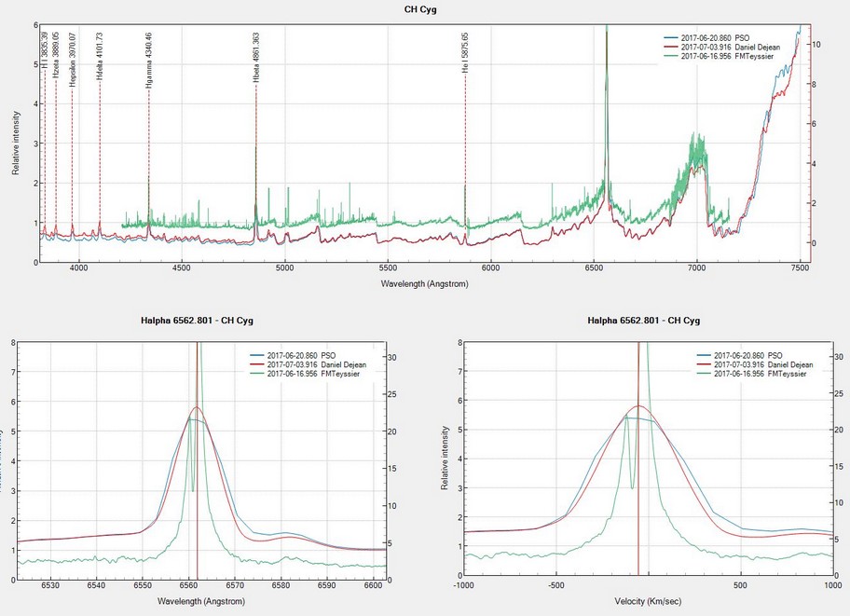Image resolution: width=850 pixels, height=616 pixels.
Task: Click the '7500' tick on the top wavelength axis
Action: click(800, 267)
